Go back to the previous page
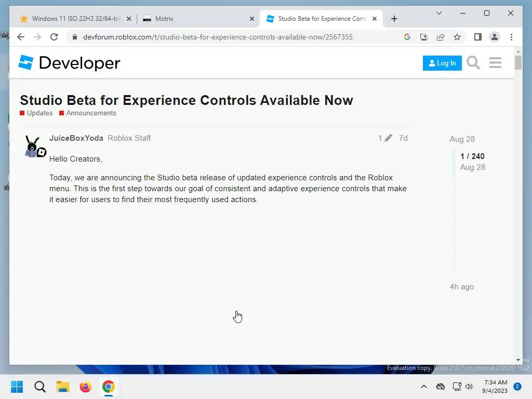The height and width of the screenshot is (399, 532). point(21,37)
